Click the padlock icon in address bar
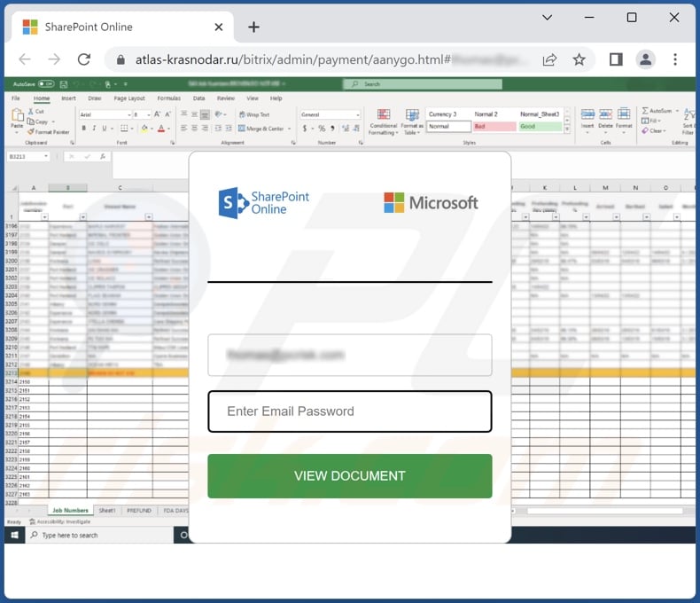This screenshot has width=700, height=603. pyautogui.click(x=121, y=59)
